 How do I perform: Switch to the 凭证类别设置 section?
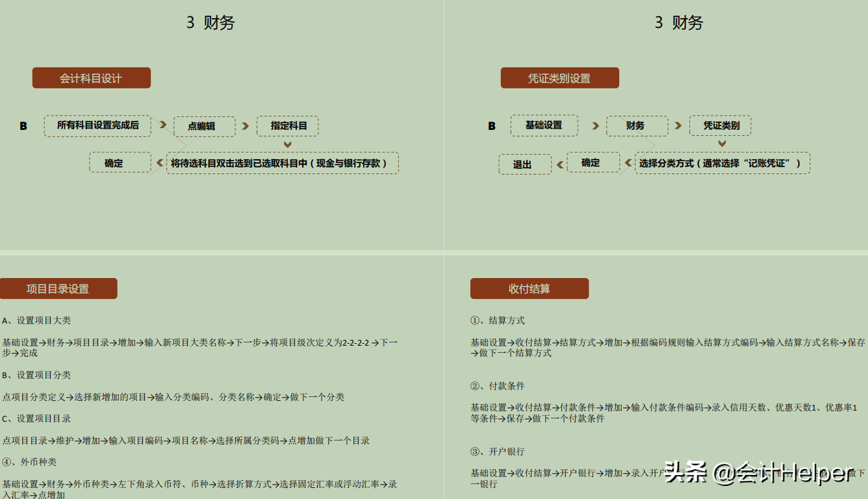(x=559, y=77)
